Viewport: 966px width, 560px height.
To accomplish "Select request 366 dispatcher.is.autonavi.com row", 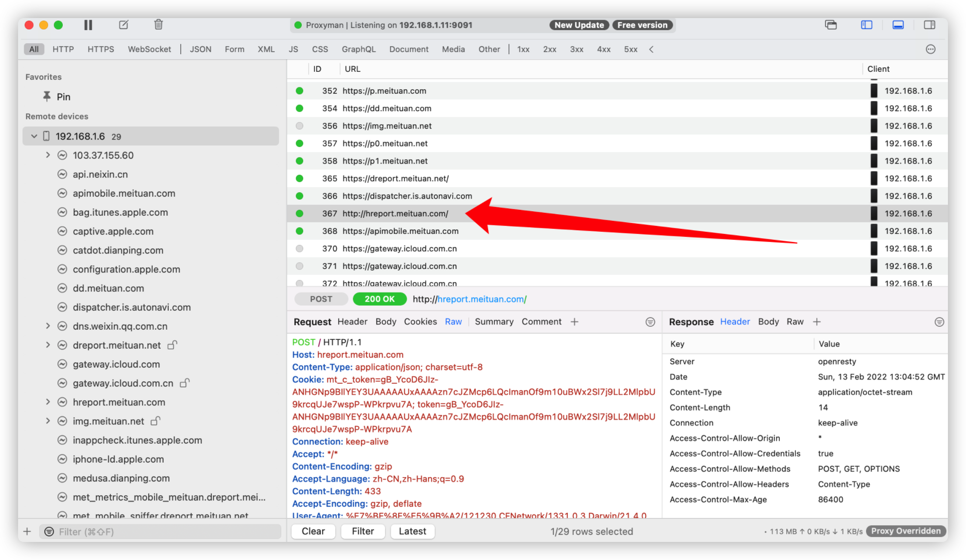I will [x=617, y=196].
